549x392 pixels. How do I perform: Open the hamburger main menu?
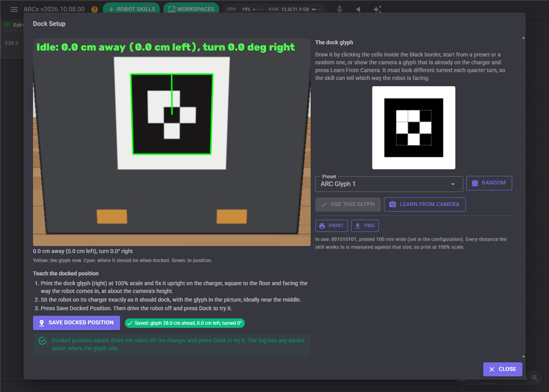pos(14,10)
